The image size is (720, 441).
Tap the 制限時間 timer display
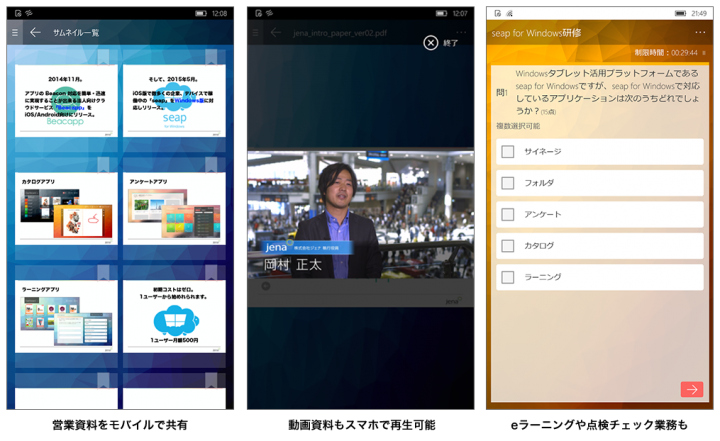(666, 53)
